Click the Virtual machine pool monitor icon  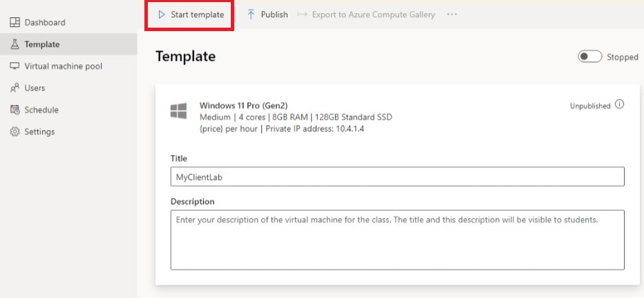point(15,66)
